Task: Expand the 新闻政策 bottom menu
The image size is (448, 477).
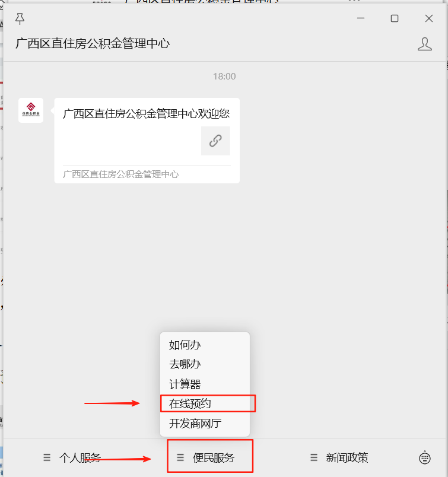Action: coord(339,457)
